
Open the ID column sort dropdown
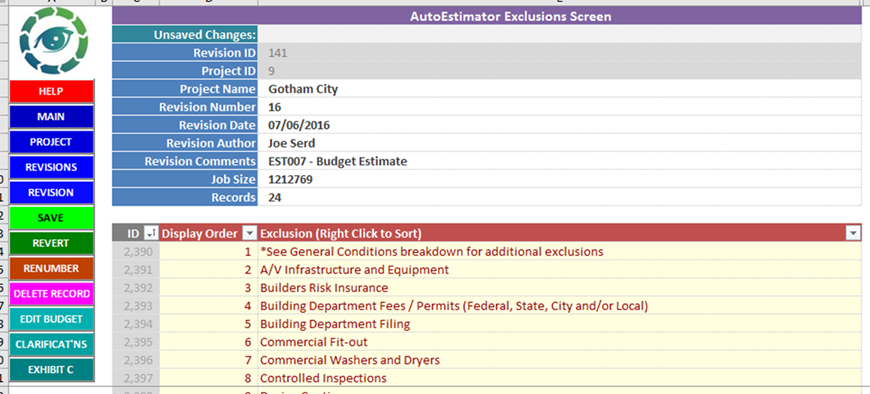coord(150,234)
